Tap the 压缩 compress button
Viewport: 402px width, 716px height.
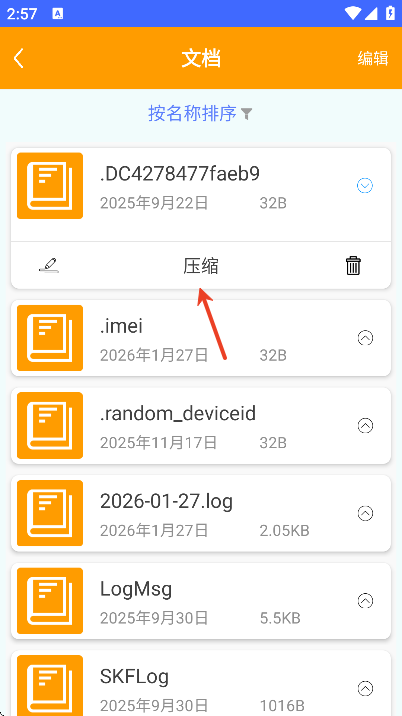click(x=201, y=266)
